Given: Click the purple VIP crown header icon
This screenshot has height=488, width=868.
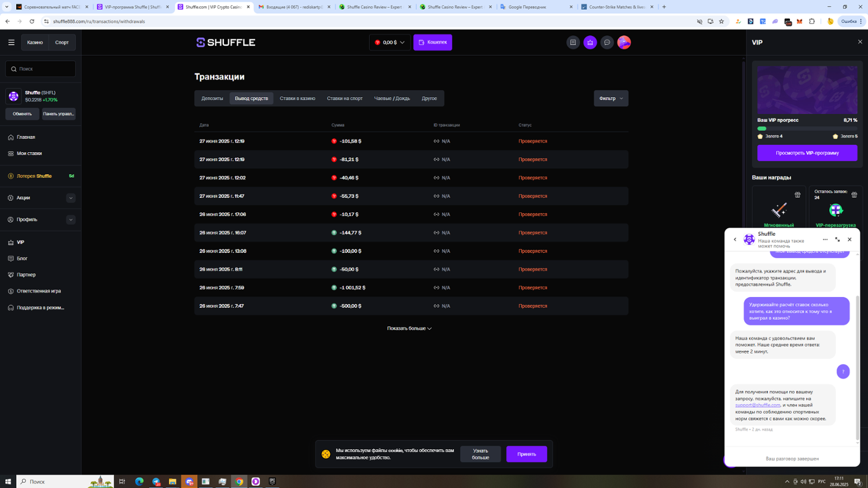Looking at the screenshot, I should (590, 42).
